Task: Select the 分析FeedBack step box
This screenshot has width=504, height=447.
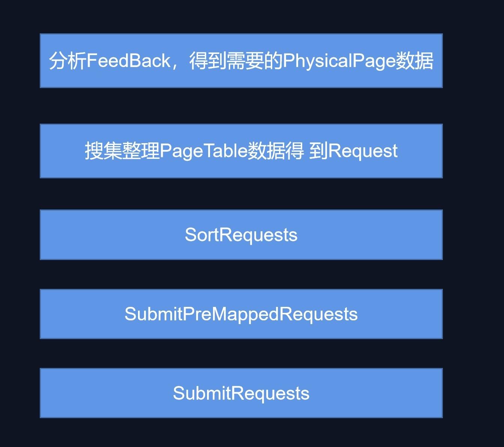Action: 241,61
